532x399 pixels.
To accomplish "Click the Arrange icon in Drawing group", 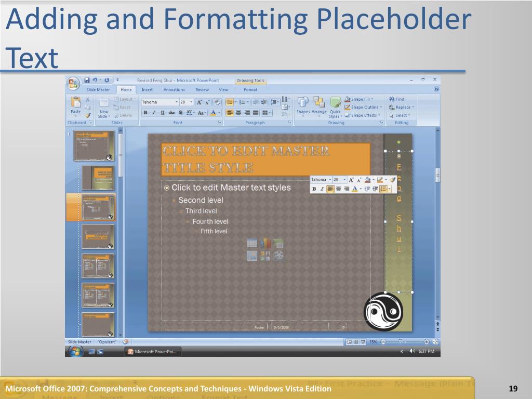I will point(318,102).
